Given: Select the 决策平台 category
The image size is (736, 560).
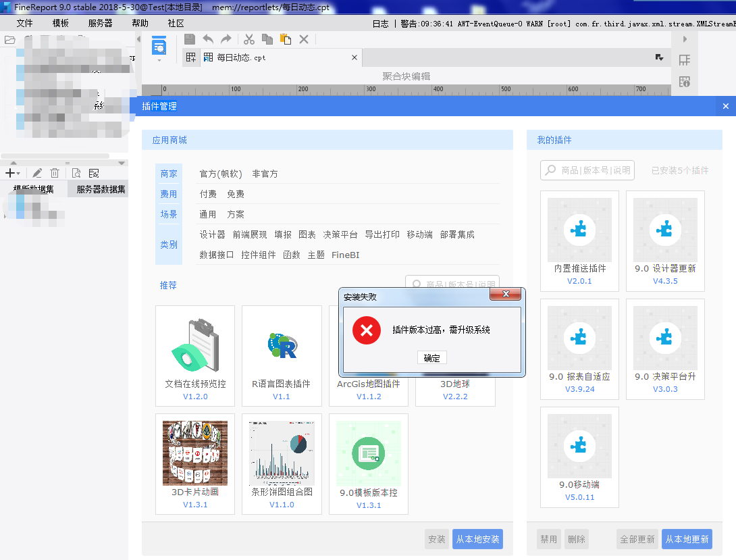Looking at the screenshot, I should pyautogui.click(x=340, y=234).
